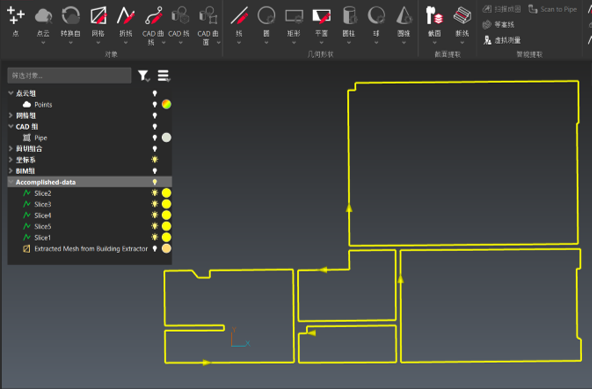This screenshot has width=592, height=389.
Task: Click the stair-shaped polyline extraction icon
Action: tap(462, 15)
